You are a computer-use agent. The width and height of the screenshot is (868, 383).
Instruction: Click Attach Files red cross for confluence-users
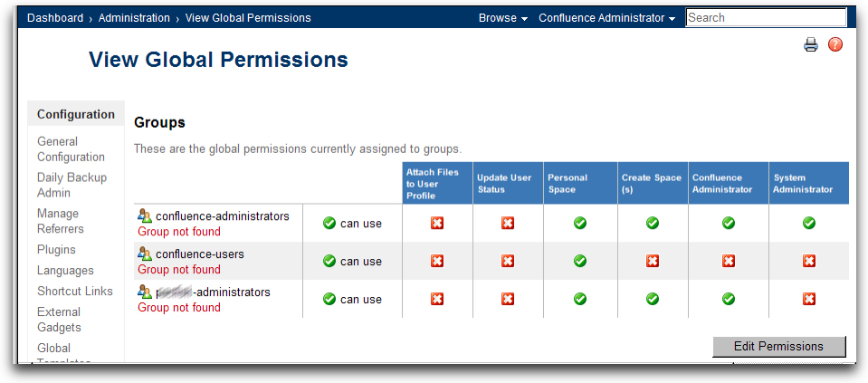tap(437, 261)
